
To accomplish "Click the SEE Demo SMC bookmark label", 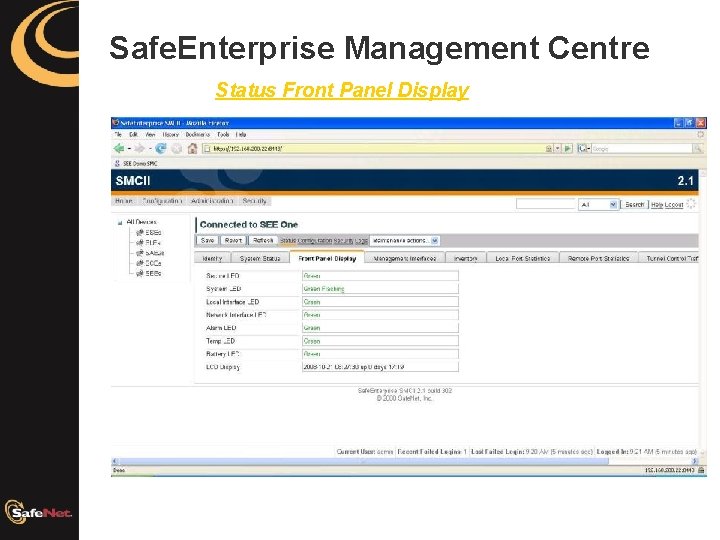I will click(140, 163).
